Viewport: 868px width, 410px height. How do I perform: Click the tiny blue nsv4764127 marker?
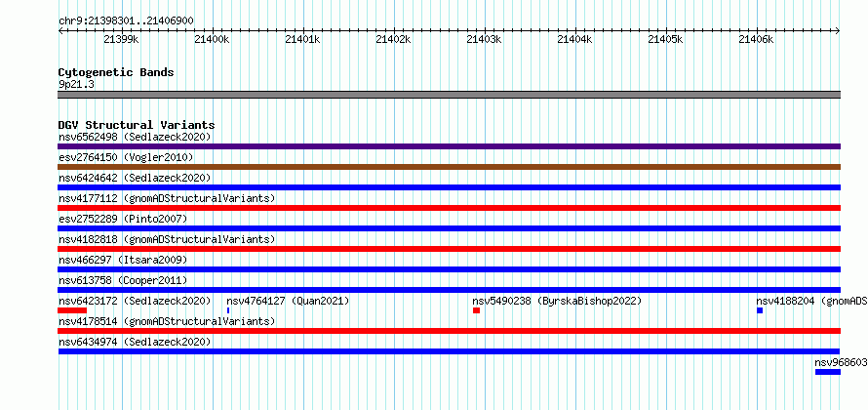pos(228,310)
